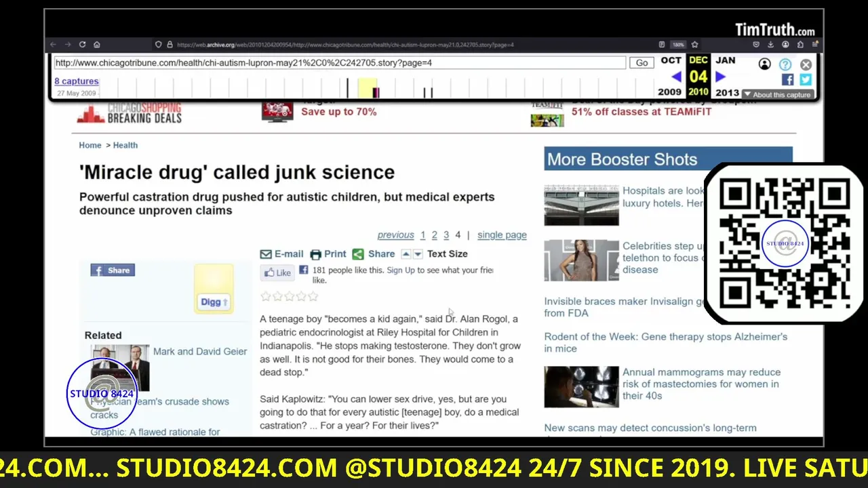The image size is (868, 488).
Task: Click the Wayback Machine URL input field
Action: point(340,63)
